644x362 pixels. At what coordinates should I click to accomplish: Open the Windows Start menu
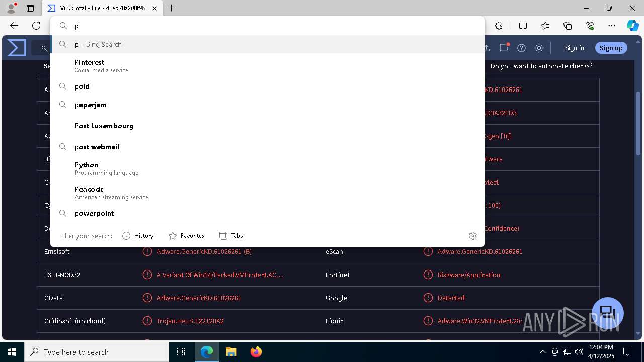point(12,352)
